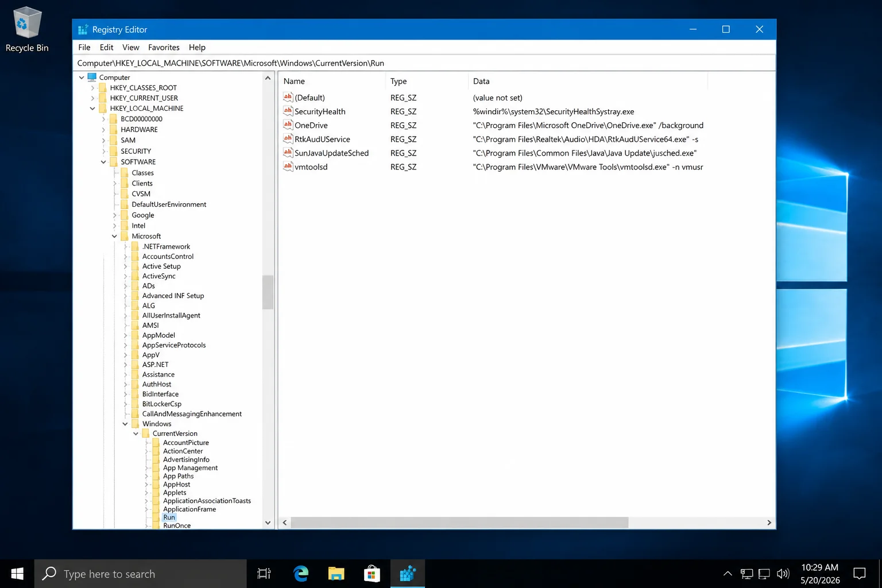Screen dimensions: 882x588
Task: Click the taskbar search box
Action: pos(141,574)
